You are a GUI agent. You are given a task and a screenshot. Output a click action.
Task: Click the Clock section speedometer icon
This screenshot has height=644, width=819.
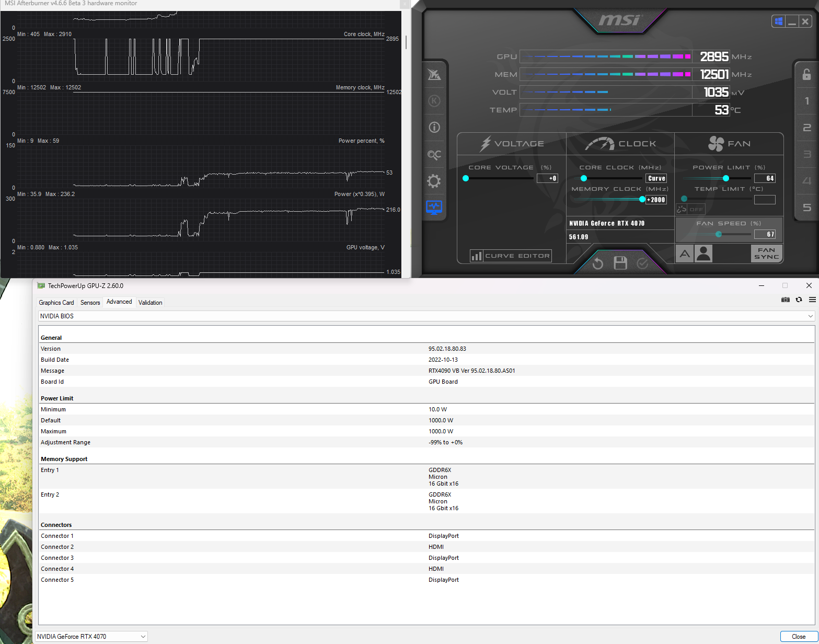coord(599,143)
